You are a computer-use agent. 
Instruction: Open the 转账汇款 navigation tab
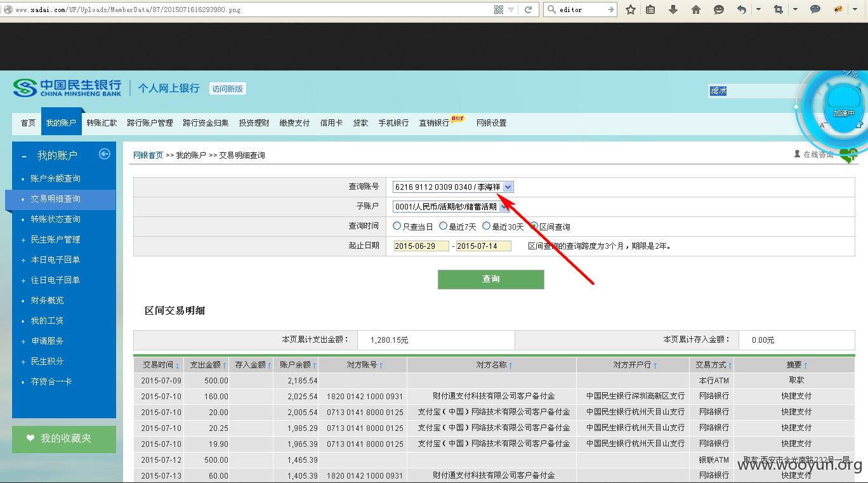[x=102, y=123]
